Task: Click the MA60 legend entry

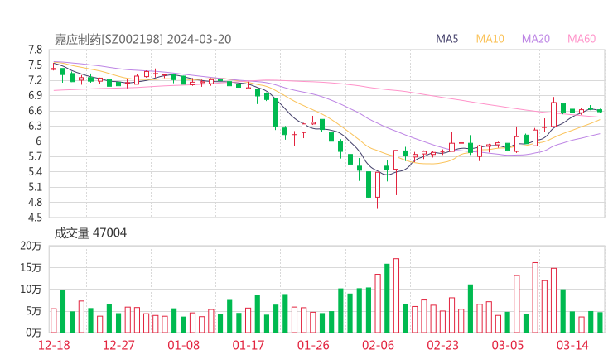Action: pos(582,39)
